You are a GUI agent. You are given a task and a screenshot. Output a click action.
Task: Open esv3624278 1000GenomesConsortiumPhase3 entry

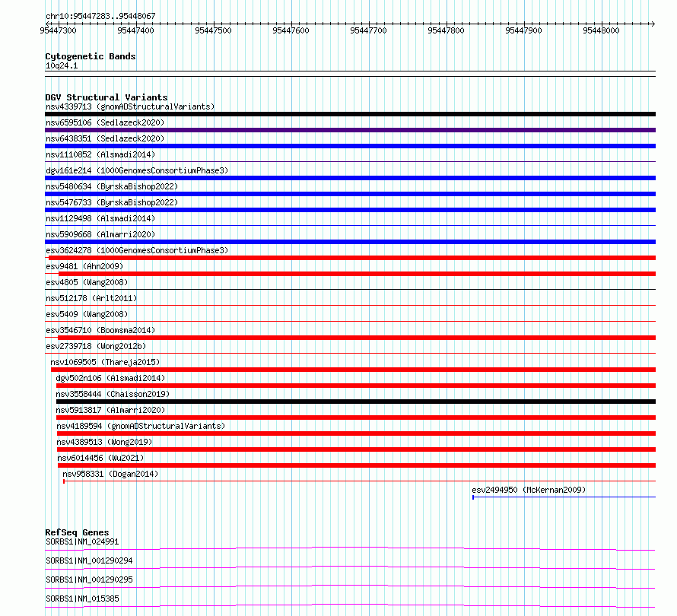click(x=137, y=250)
